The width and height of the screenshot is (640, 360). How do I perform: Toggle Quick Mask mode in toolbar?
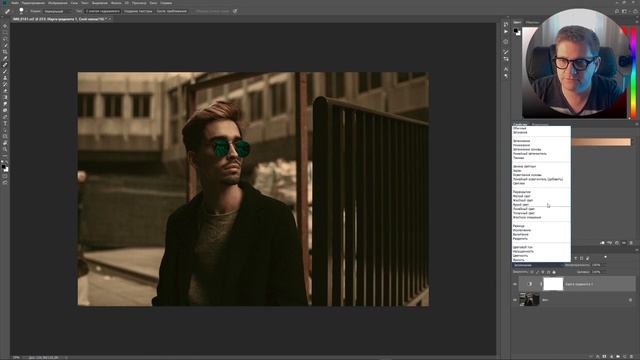(5, 176)
